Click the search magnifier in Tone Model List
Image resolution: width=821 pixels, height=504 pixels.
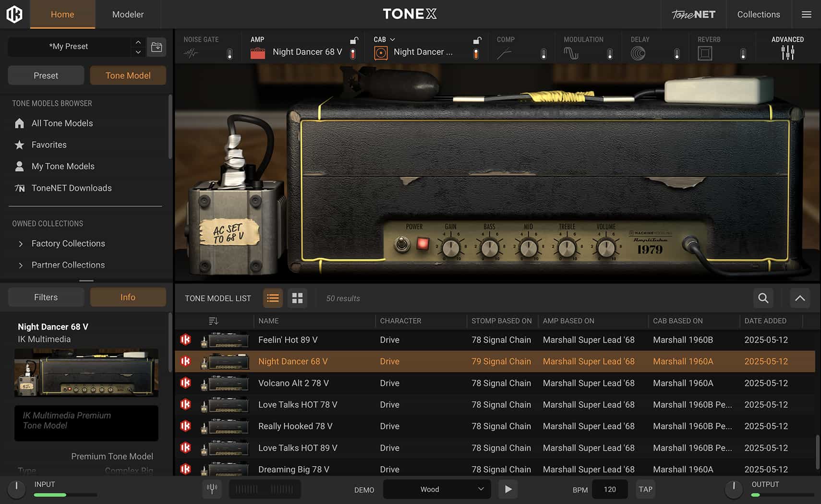tap(763, 298)
